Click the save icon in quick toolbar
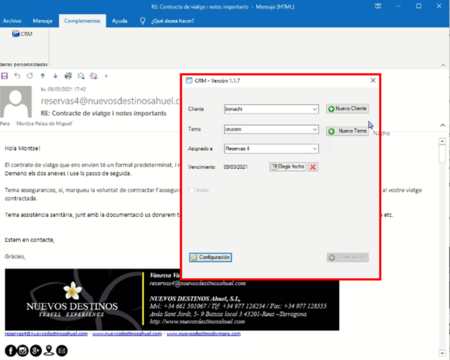 point(5,76)
